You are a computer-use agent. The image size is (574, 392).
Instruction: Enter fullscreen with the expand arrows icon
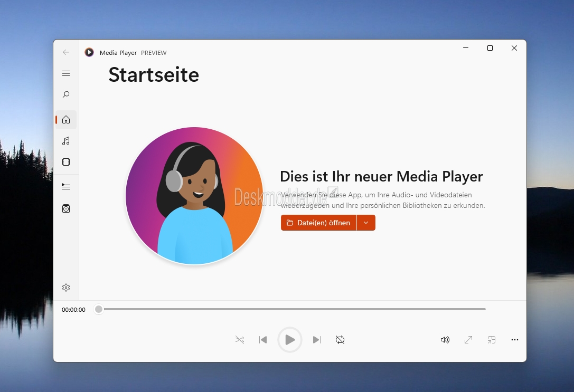468,340
